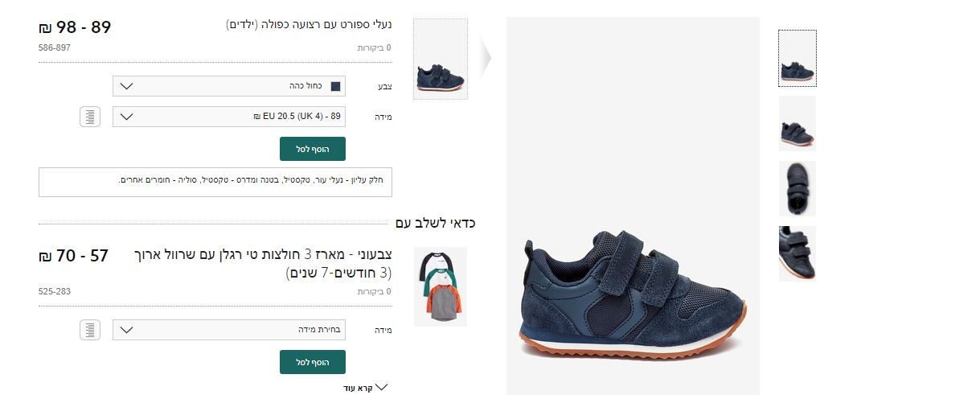The width and height of the screenshot is (980, 395).
Task: Open 0 ביקורות reviews under shirts pack
Action: [x=375, y=291]
